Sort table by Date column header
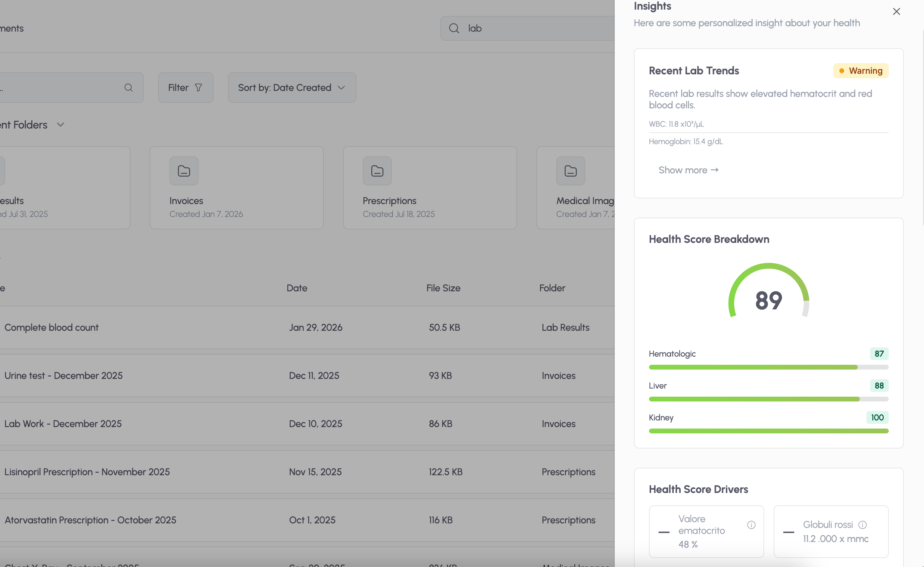Image resolution: width=924 pixels, height=567 pixels. [x=297, y=288]
